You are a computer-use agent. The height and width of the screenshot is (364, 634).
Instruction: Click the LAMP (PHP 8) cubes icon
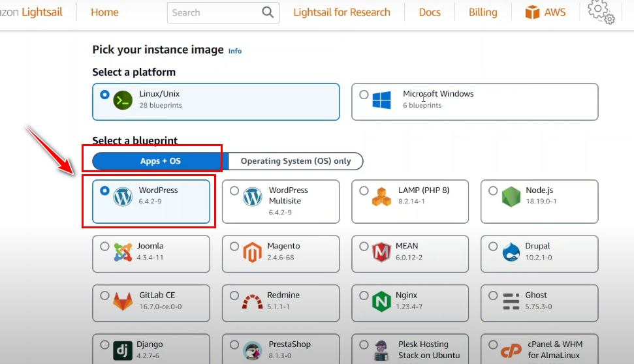point(382,197)
